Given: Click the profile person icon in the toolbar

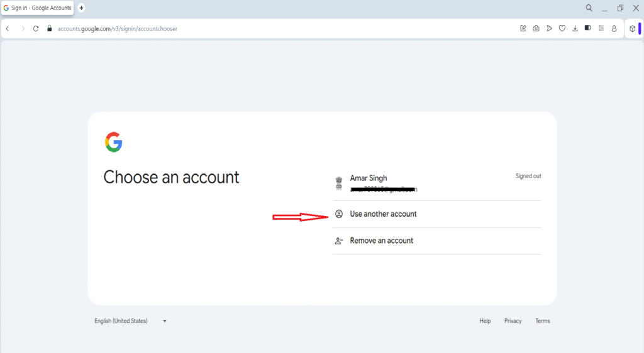Looking at the screenshot, I should point(614,28).
